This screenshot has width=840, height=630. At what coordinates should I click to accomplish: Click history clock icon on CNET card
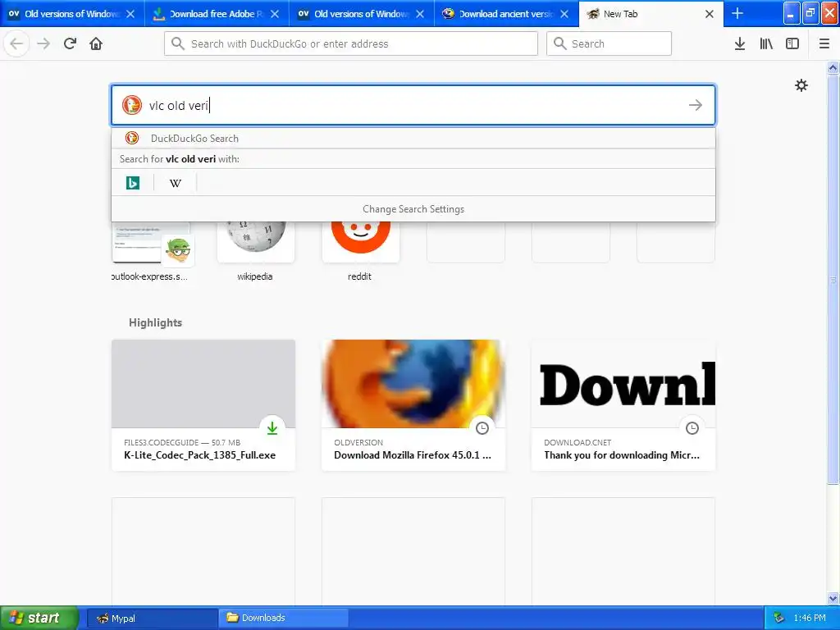[x=692, y=428]
